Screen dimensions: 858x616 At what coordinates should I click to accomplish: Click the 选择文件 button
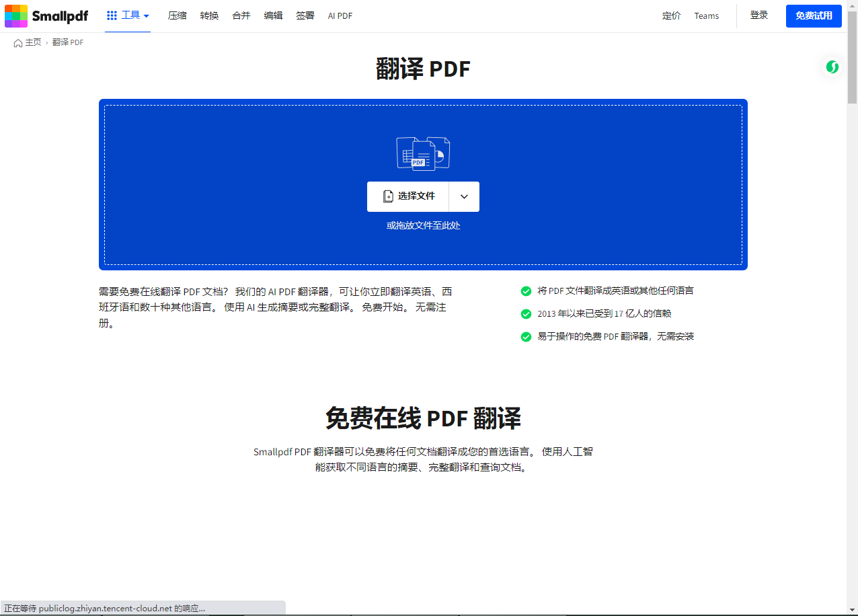click(x=408, y=196)
